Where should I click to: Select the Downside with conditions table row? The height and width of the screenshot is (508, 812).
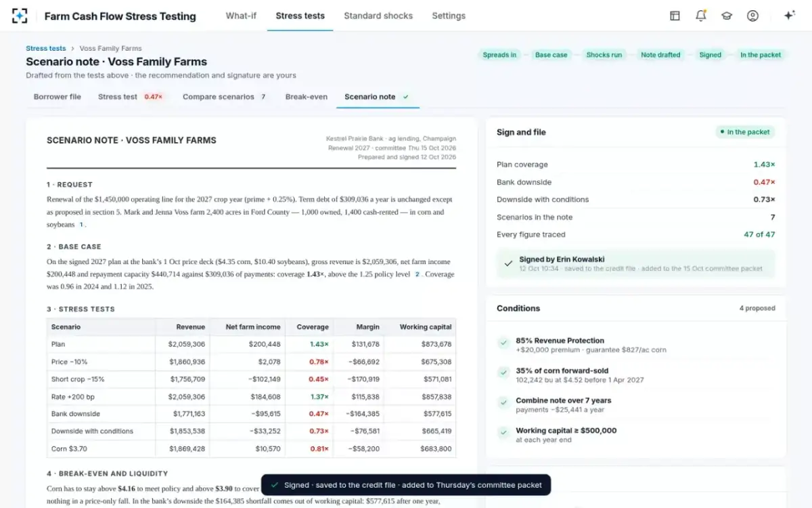(x=251, y=431)
